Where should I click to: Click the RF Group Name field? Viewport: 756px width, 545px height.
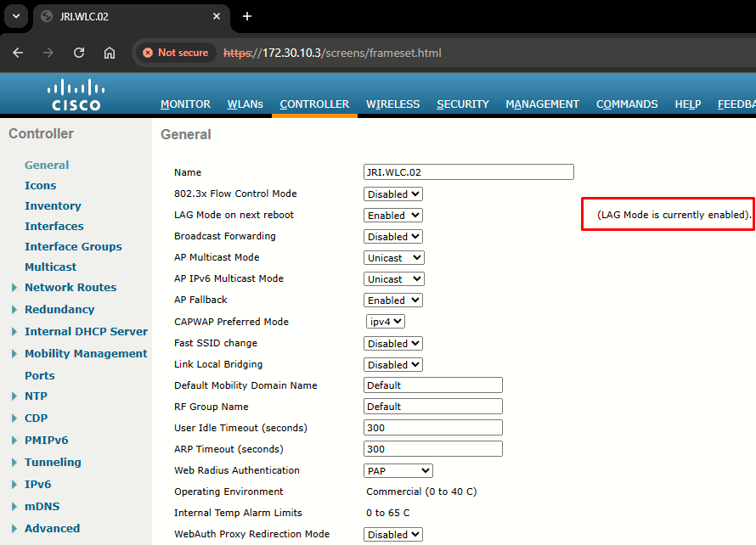point(433,407)
